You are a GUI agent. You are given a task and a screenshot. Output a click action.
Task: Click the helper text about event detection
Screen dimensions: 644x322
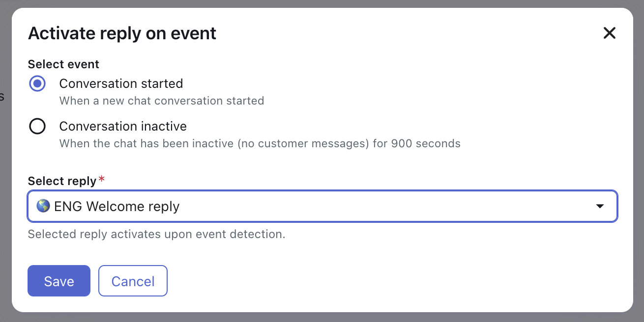(156, 234)
